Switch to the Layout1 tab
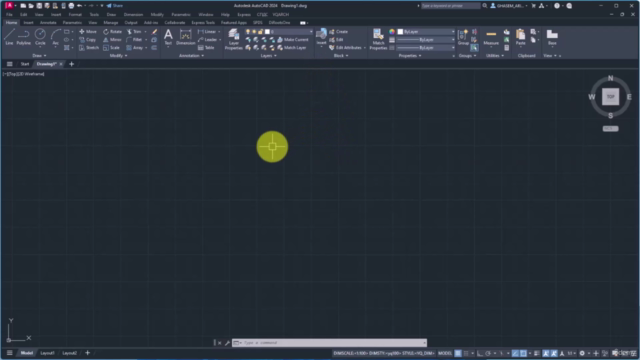Screen dimensions: 640x360 (47, 353)
